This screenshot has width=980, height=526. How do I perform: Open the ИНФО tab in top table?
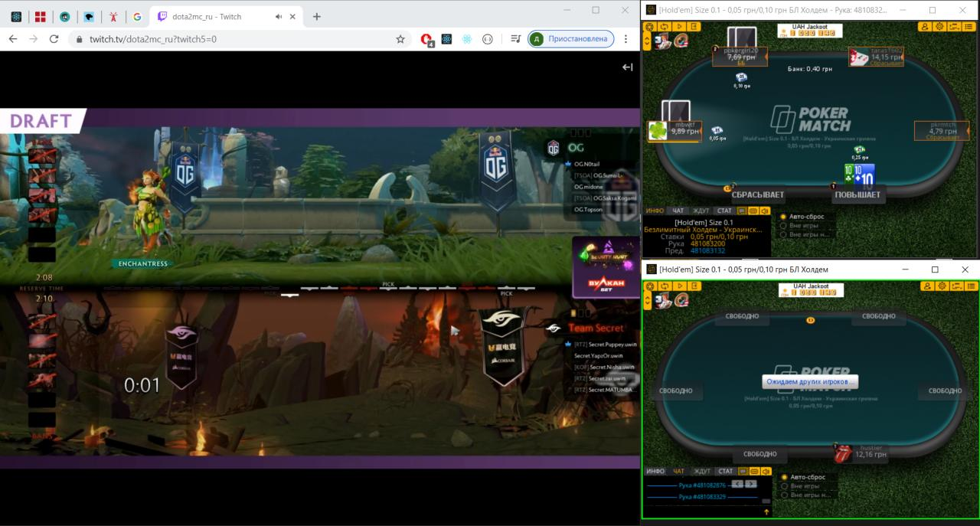[655, 211]
